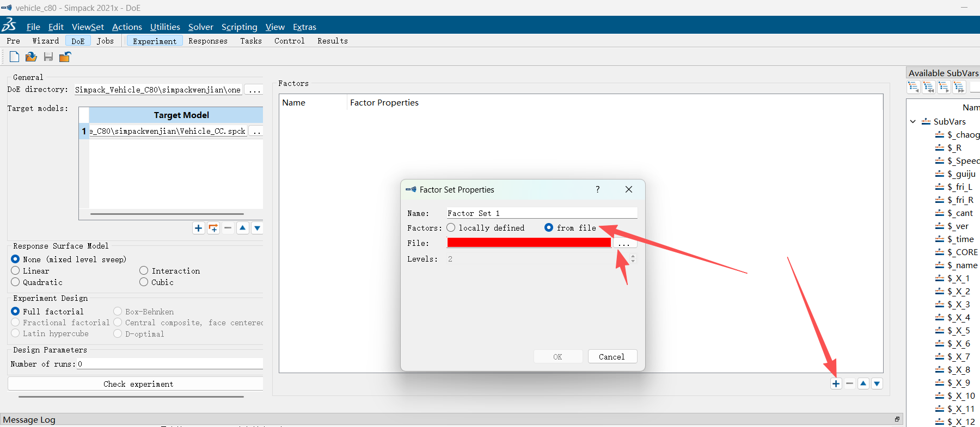Cancel the Factor Set Properties dialog
The width and height of the screenshot is (980, 427).
coord(612,357)
